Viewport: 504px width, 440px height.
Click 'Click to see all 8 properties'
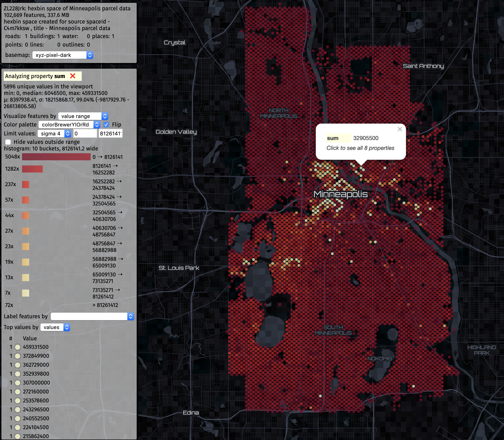pos(360,148)
